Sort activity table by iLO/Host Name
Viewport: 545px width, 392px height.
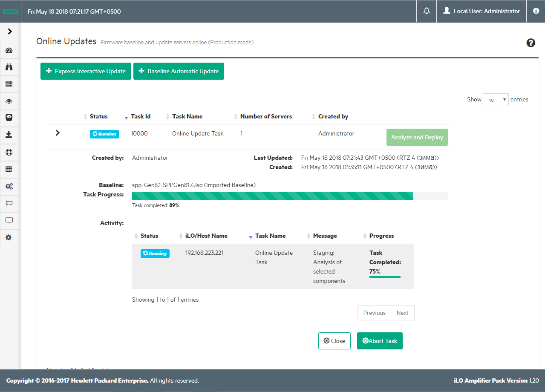pos(206,236)
